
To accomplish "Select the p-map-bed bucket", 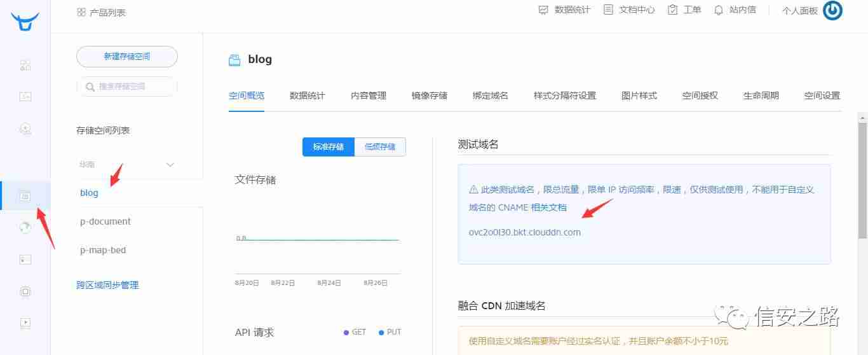I will [x=103, y=250].
